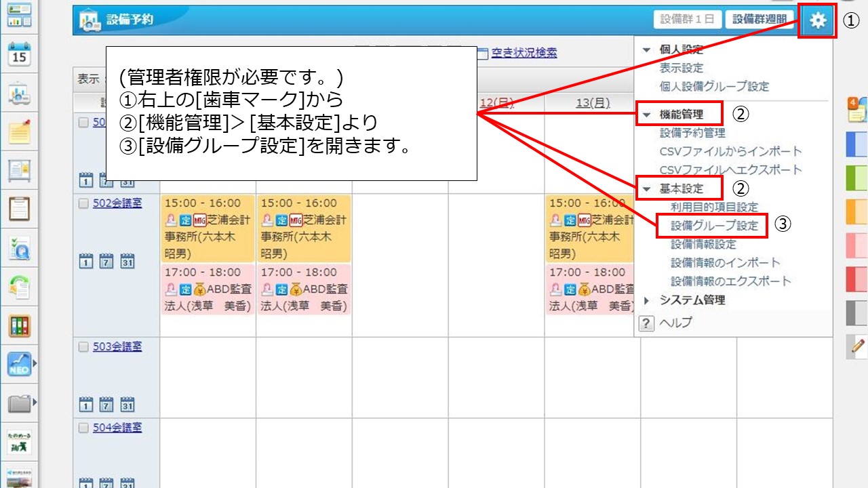Open the colored binders sidebar icon
The image size is (868, 488).
(x=20, y=326)
